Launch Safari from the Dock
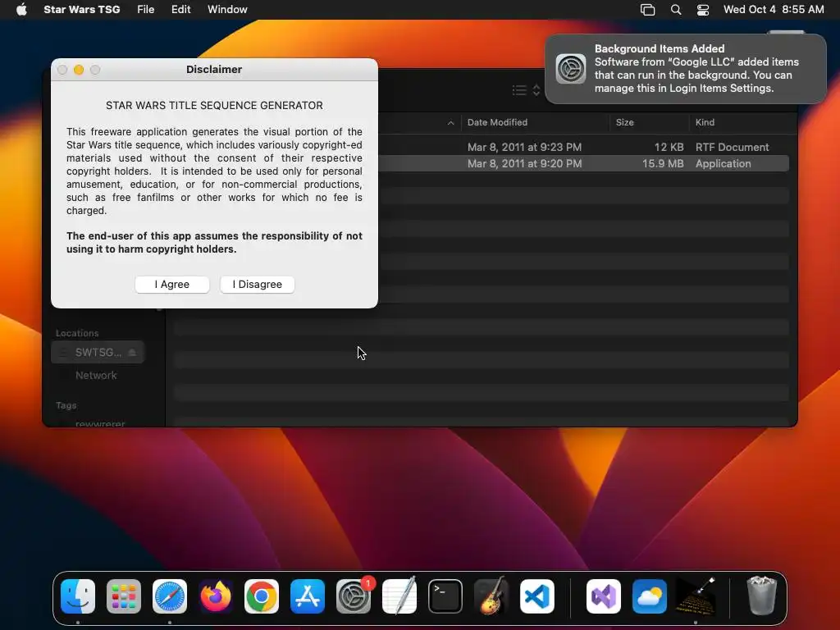The width and height of the screenshot is (840, 630). (170, 596)
